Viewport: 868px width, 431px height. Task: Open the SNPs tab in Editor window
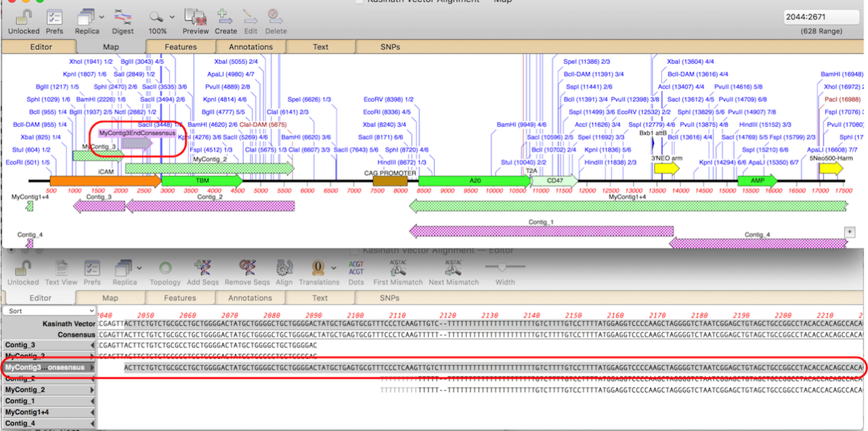[390, 298]
